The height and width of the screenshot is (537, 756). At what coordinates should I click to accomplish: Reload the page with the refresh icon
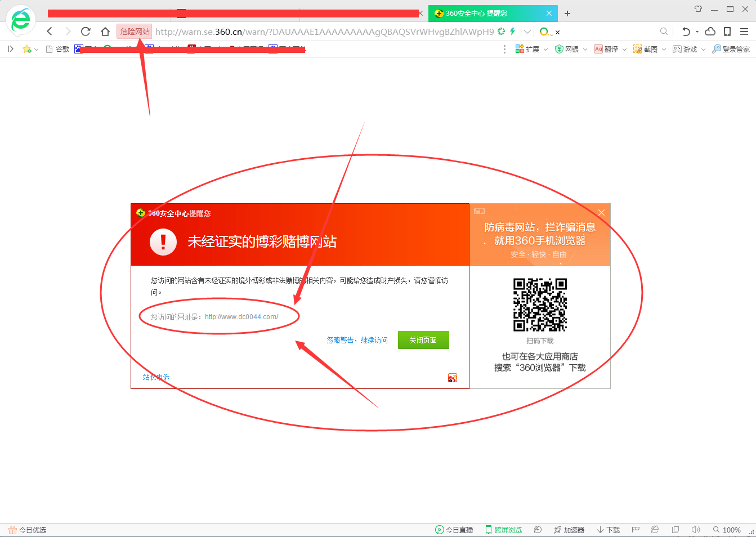click(86, 32)
